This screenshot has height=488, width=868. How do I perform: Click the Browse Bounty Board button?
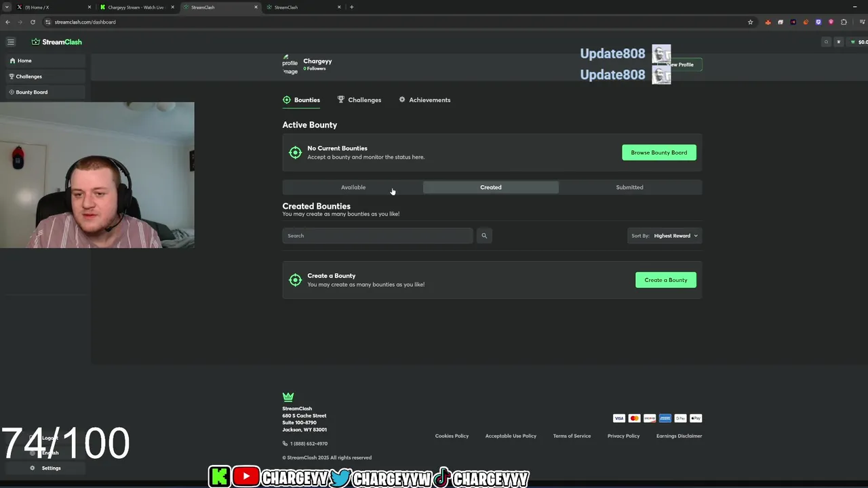tap(659, 152)
